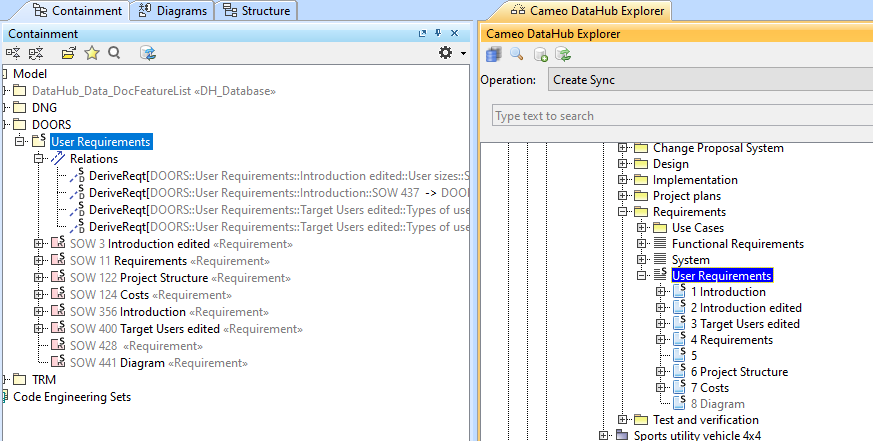Click the blue database icon in DataHub Explorer

pyautogui.click(x=494, y=54)
